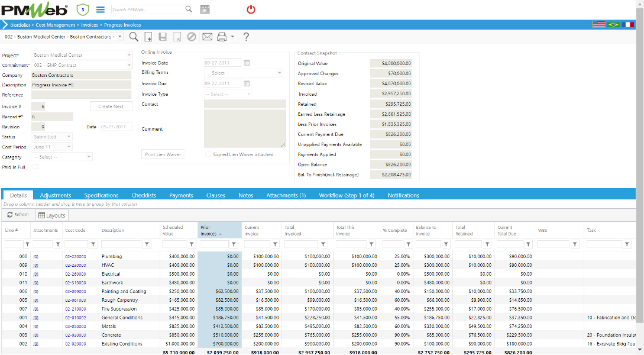Click the filter icon for Description column
644x355 pixels.
point(147,244)
